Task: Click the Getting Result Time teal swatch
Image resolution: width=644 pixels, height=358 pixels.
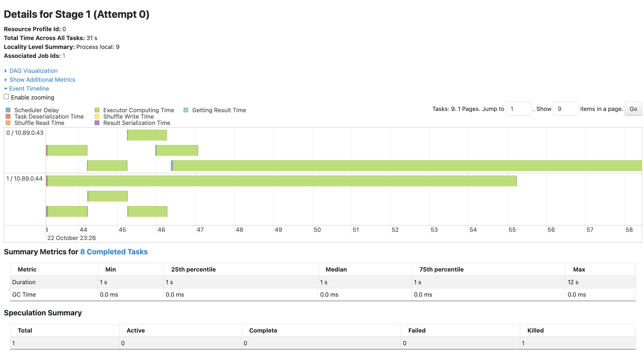Action: pos(186,110)
